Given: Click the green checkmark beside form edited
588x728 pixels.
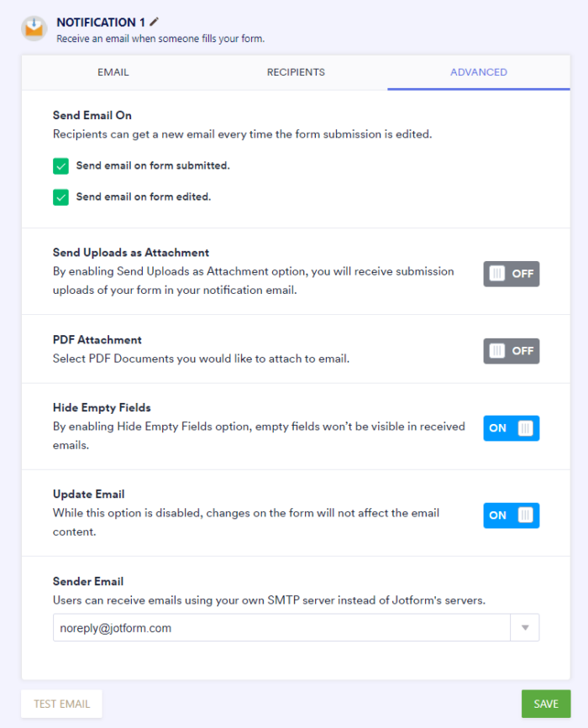Looking at the screenshot, I should click(x=60, y=196).
